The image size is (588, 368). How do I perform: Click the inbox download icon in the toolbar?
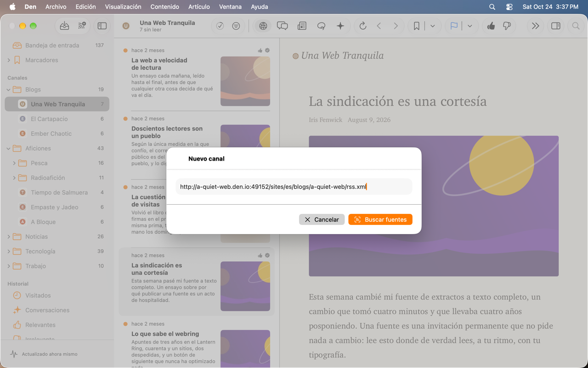[x=64, y=26]
